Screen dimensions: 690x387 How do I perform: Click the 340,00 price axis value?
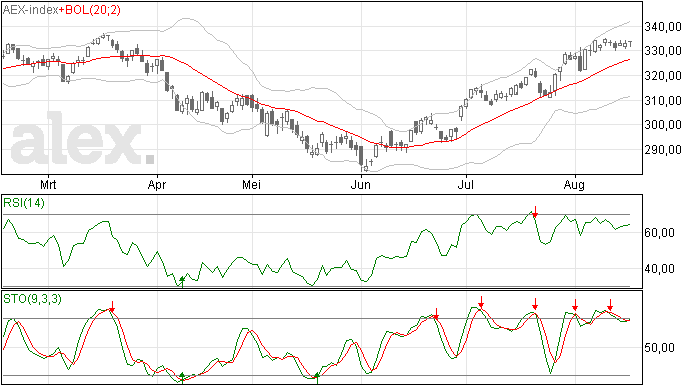(x=663, y=27)
